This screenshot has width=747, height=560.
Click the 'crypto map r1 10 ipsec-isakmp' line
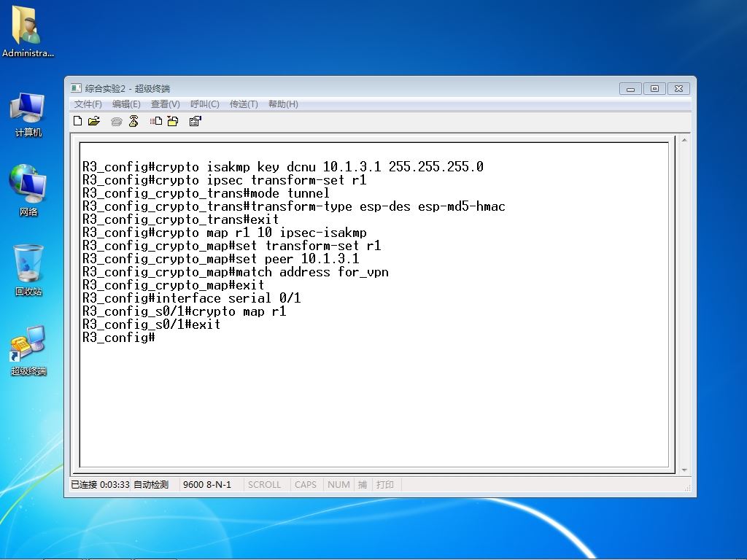tap(224, 233)
